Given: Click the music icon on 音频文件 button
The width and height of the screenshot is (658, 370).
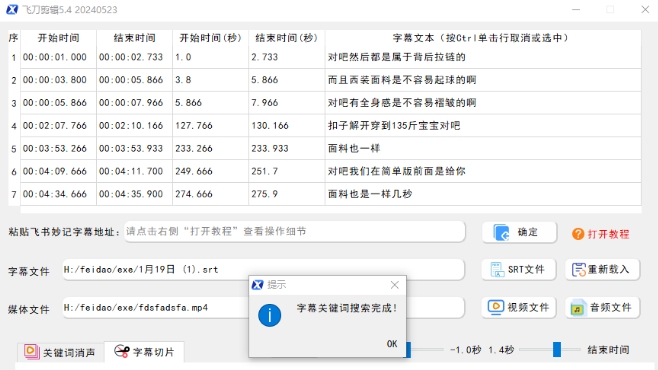Looking at the screenshot, I should pyautogui.click(x=578, y=308).
